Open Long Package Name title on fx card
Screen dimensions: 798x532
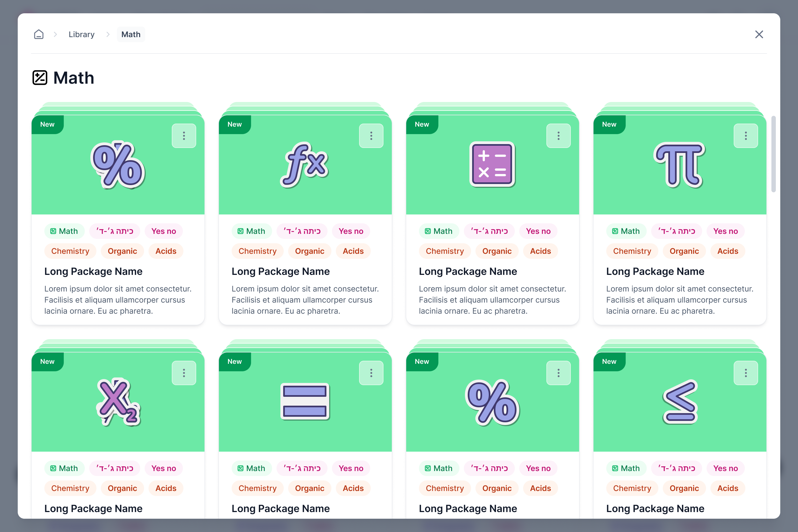point(281,272)
